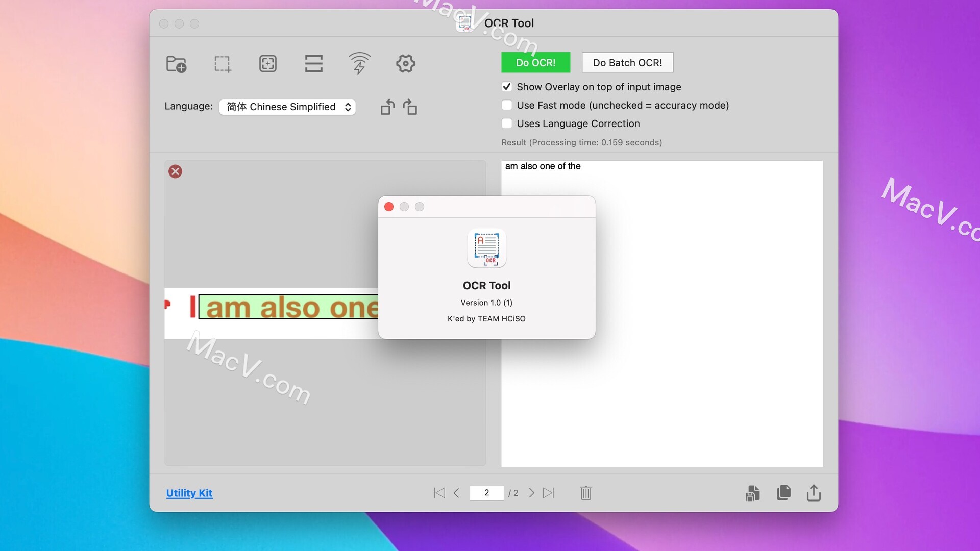Click the screen capture target icon
Viewport: 980px width, 551px height.
coord(267,64)
